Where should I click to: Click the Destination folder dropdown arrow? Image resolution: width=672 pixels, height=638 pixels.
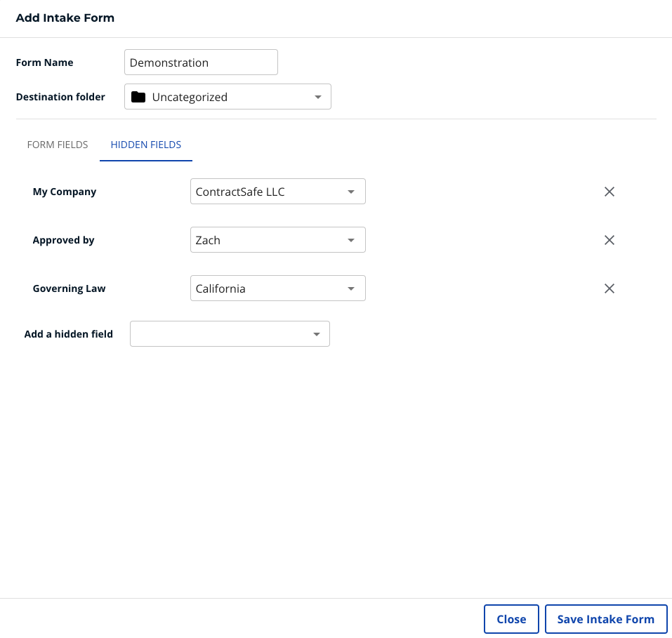tap(318, 96)
